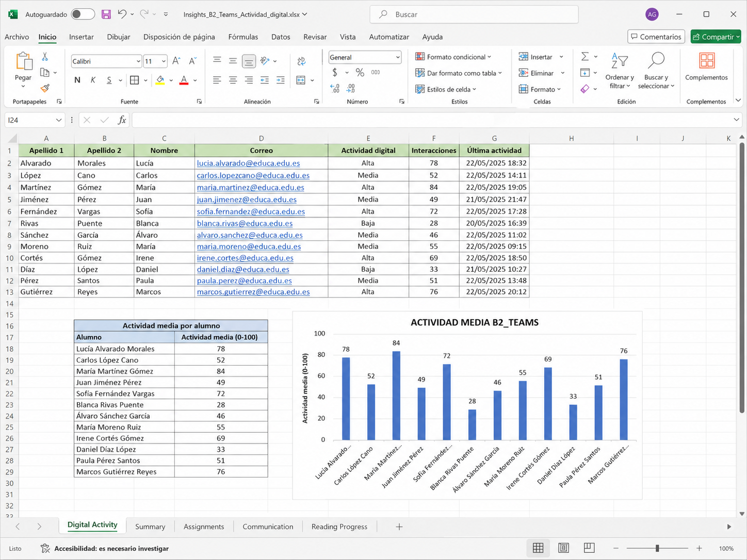Open the Insertar ribbon tab
747x560 pixels.
click(82, 37)
